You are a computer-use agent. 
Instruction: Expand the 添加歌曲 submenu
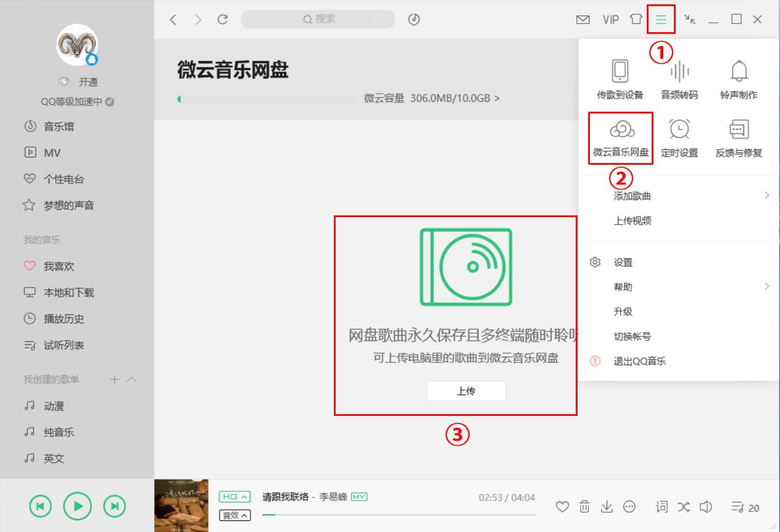click(679, 196)
